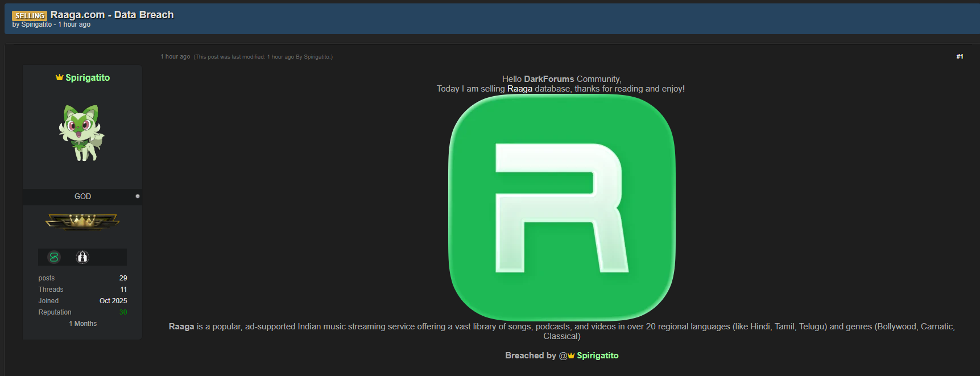Click the green S award badge icon
The width and height of the screenshot is (980, 376).
[x=54, y=257]
